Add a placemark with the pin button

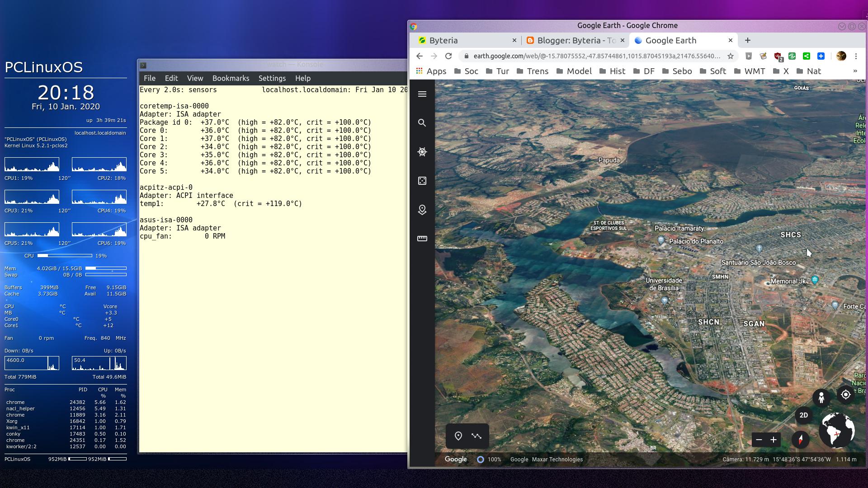458,436
